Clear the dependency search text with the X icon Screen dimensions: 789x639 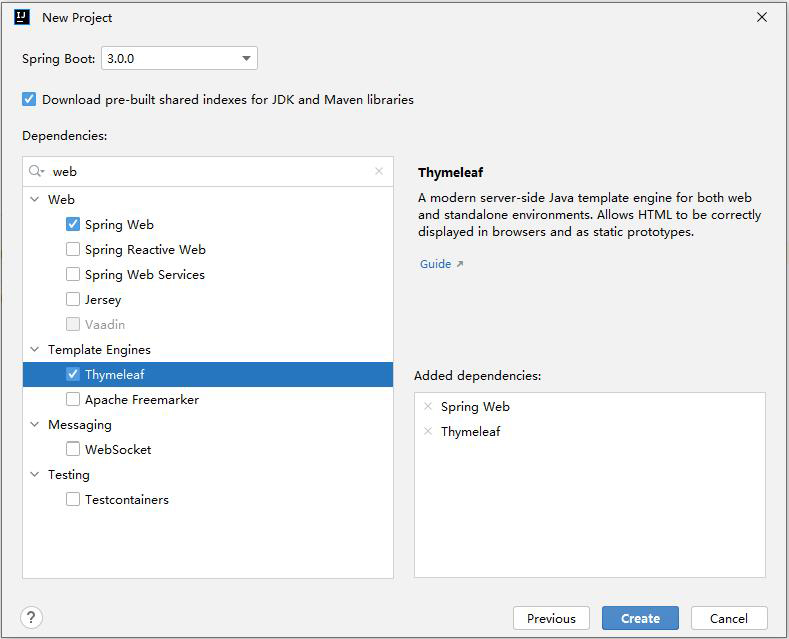click(x=379, y=171)
